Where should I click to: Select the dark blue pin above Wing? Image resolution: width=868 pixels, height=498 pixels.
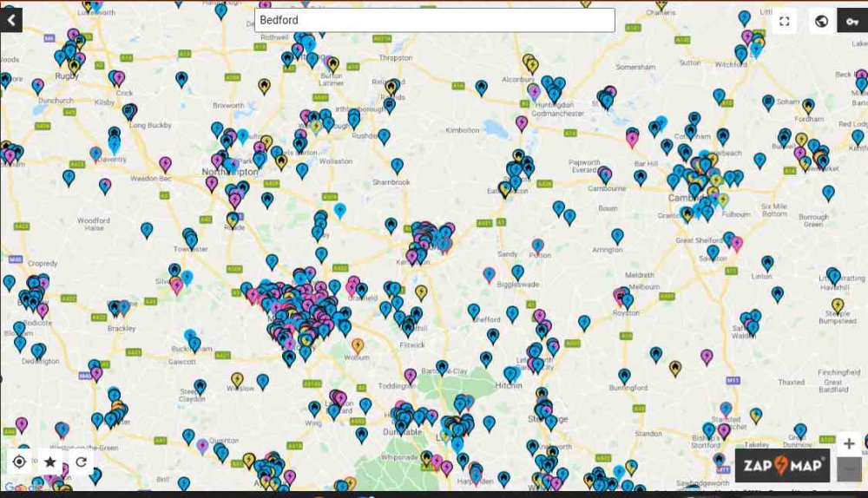pyautogui.click(x=314, y=409)
